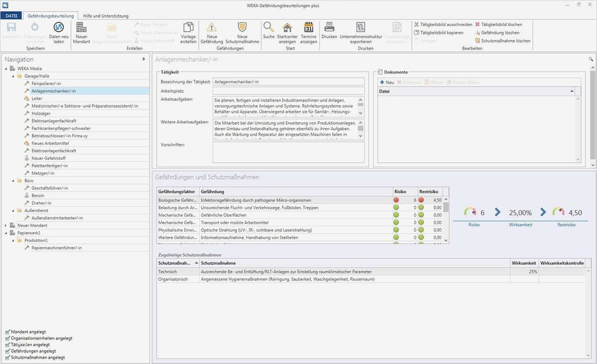597x364 pixels.
Task: Collapse the Garage/Halle tree folder
Action: tap(13, 76)
